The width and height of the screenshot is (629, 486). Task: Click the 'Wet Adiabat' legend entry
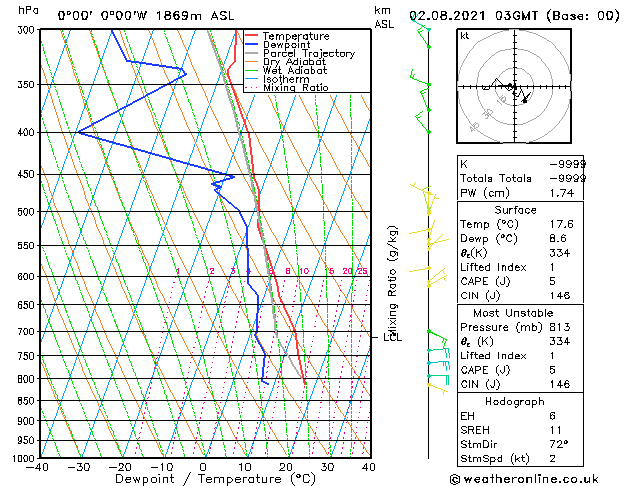pyautogui.click(x=295, y=71)
